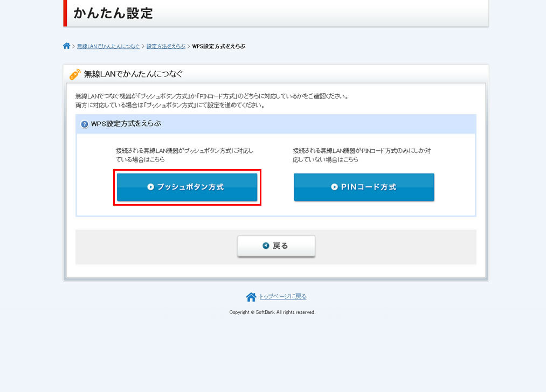546x392 pixels.
Task: Click the arrow icon on the PINコード方式 button
Action: click(x=335, y=187)
